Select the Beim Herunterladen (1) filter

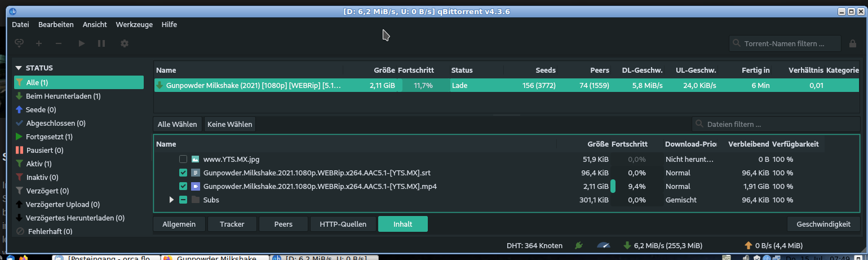[79, 96]
